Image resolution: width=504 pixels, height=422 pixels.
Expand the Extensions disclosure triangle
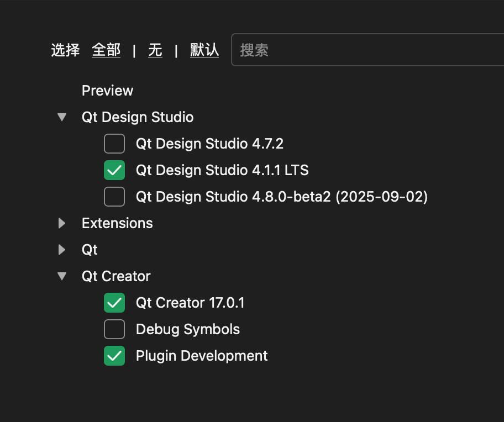coord(62,223)
